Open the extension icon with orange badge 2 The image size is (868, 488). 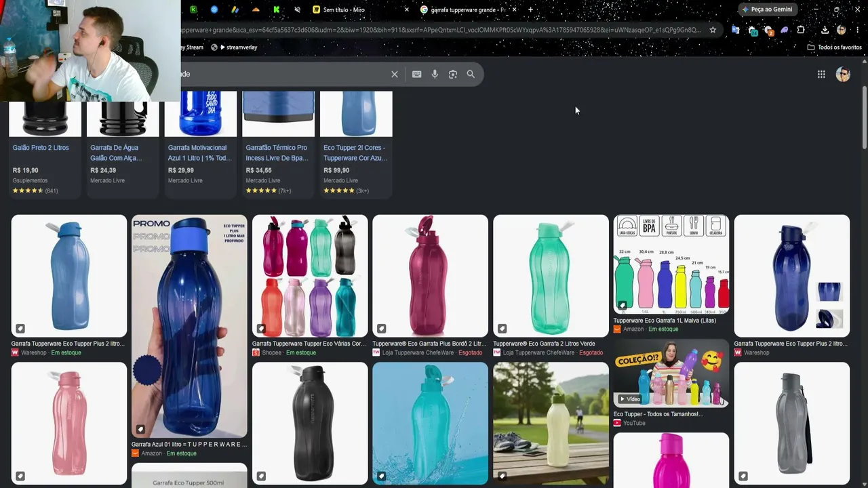pyautogui.click(x=768, y=30)
